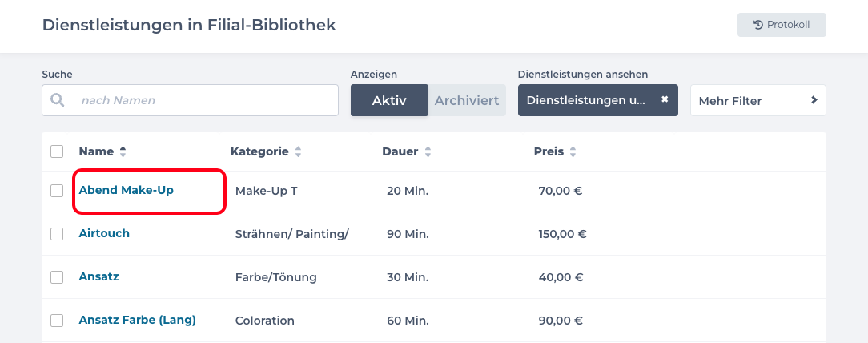The height and width of the screenshot is (343, 868).
Task: Sort by Kategorie column arrows
Action: [298, 151]
